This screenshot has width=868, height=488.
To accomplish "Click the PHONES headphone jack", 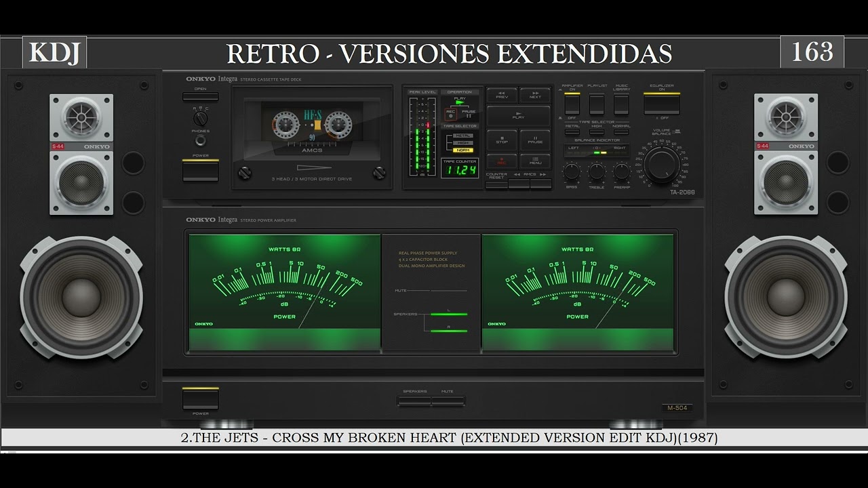I will click(x=201, y=140).
